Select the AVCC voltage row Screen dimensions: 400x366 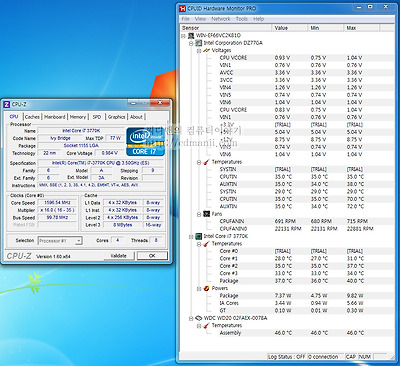click(x=287, y=73)
